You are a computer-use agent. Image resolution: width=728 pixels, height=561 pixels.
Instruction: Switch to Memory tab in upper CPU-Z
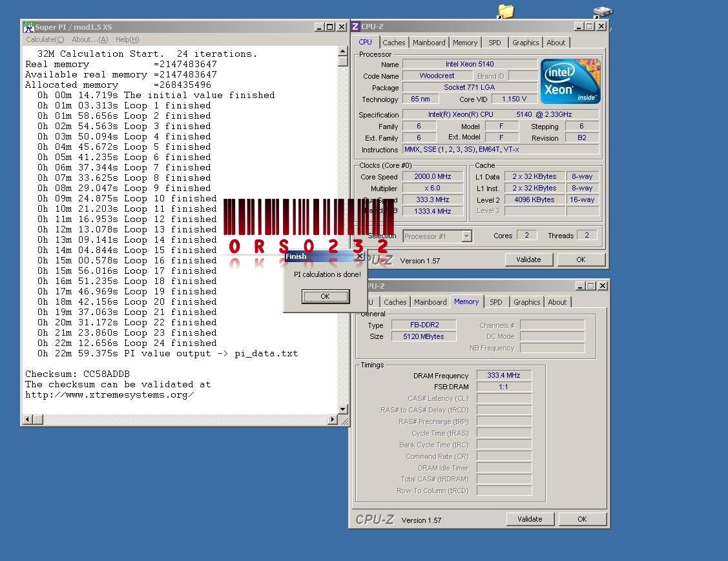(464, 43)
